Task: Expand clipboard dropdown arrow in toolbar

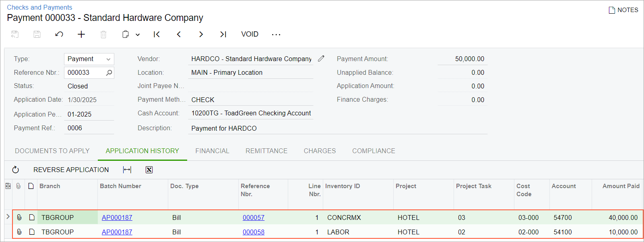Action: click(x=138, y=35)
